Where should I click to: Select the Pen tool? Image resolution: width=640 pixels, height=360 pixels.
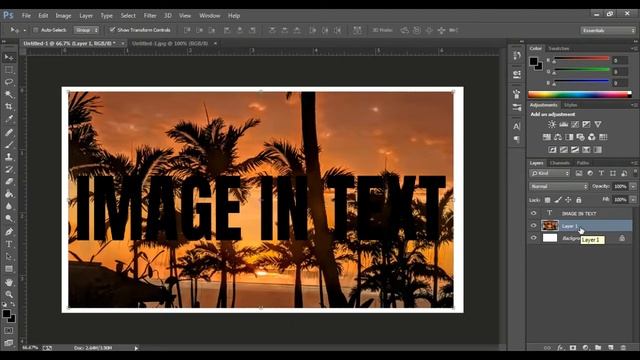(9, 232)
